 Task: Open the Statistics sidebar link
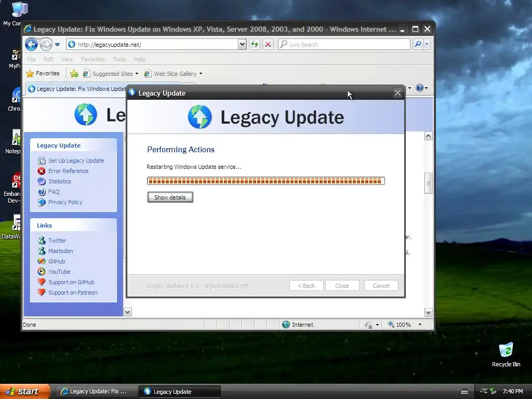(x=59, y=181)
